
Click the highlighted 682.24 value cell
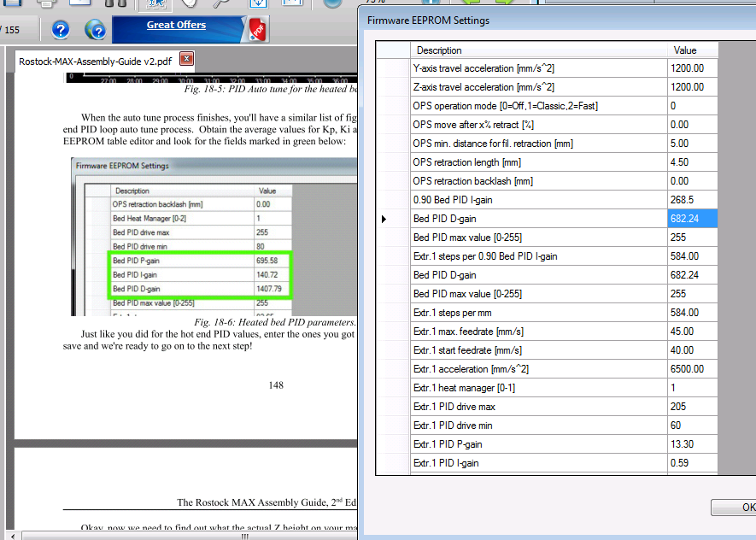click(x=692, y=219)
